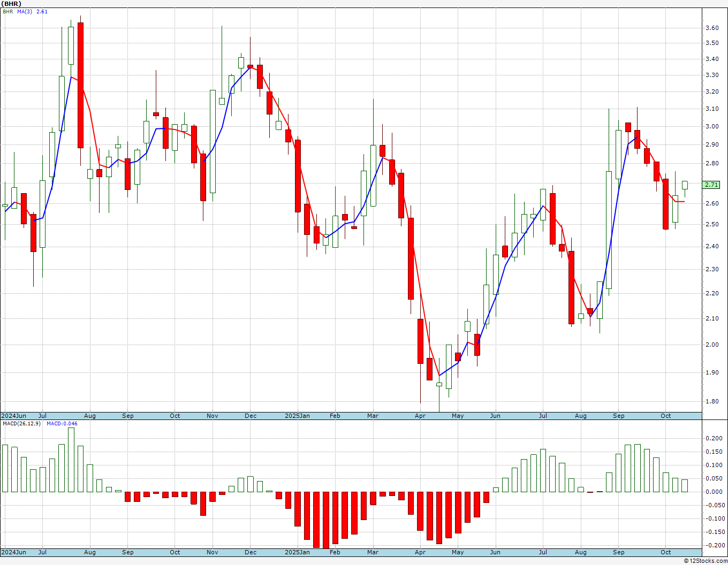The height and width of the screenshot is (565, 728).
Task: Click Apr on the MACD panel date axis
Action: (420, 552)
